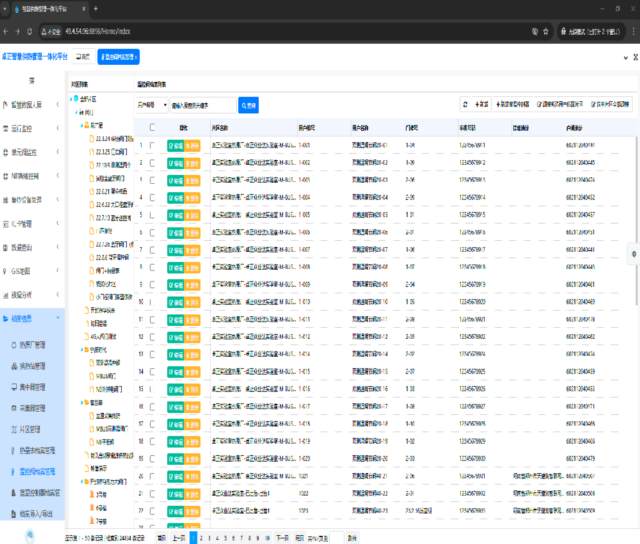The width and height of the screenshot is (640, 544).
Task: Click the user code cell 1-002
Action: [304, 163]
